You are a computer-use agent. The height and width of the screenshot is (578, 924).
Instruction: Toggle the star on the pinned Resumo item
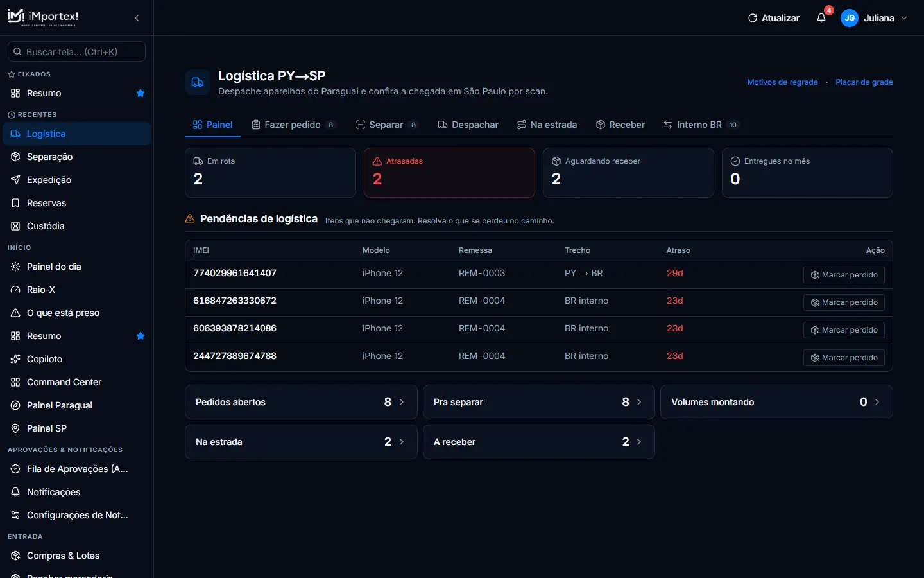pyautogui.click(x=141, y=93)
